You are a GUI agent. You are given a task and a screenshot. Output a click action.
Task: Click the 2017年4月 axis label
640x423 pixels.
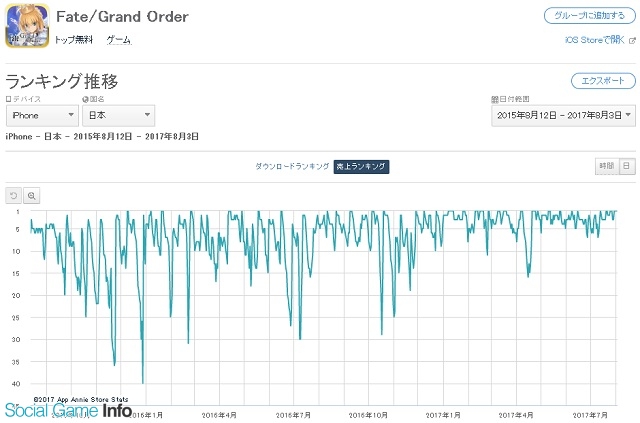tap(516, 415)
